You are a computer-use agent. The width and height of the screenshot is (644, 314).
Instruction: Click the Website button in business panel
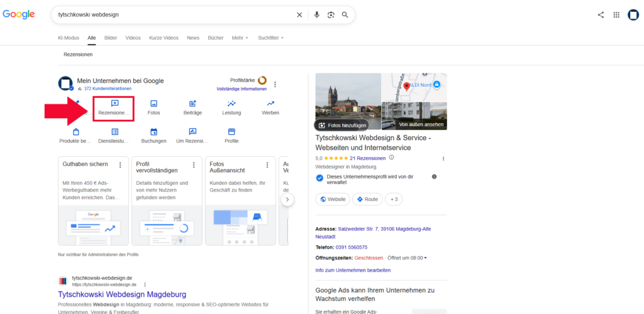point(333,199)
